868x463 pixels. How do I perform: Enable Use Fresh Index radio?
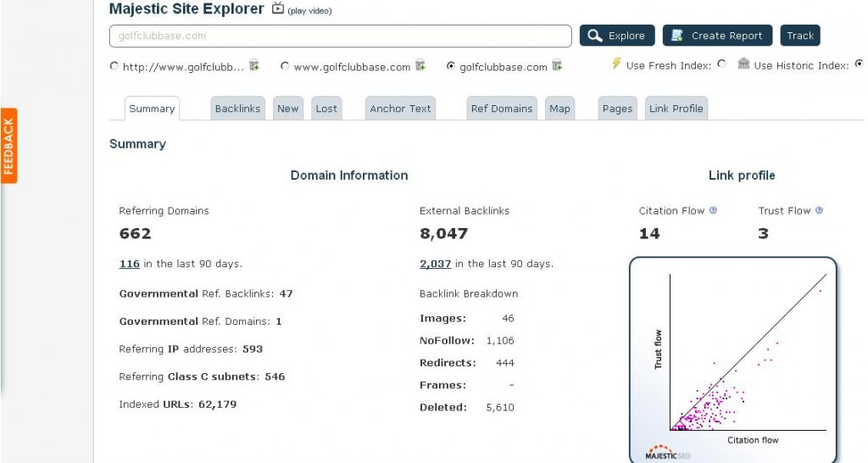721,64
